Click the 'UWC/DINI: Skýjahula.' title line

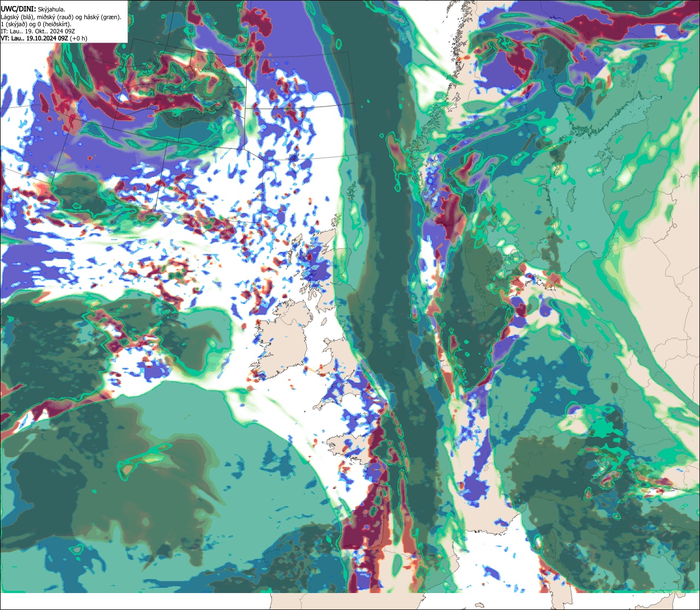point(33,9)
